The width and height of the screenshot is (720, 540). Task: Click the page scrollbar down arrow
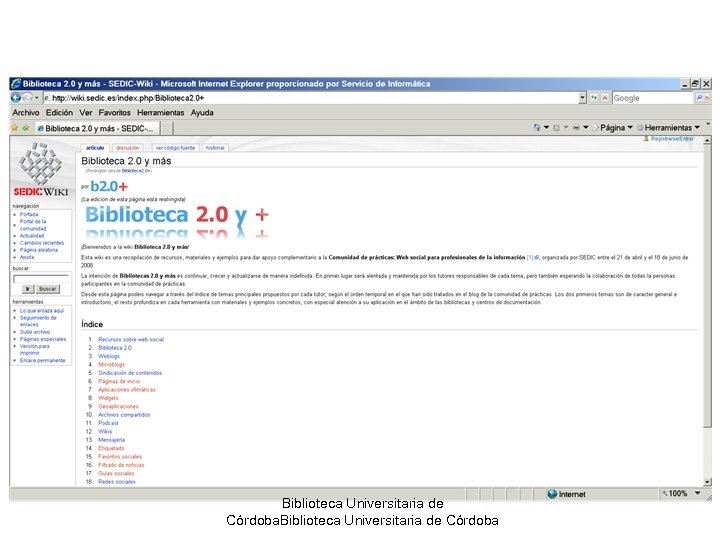[x=707, y=482]
